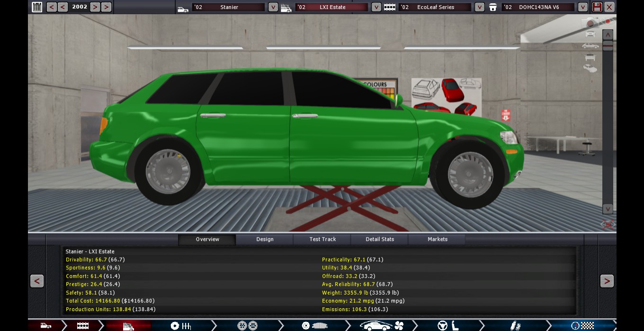The image size is (644, 331).
Task: Select the EcoLeaf Series name field
Action: tap(435, 7)
